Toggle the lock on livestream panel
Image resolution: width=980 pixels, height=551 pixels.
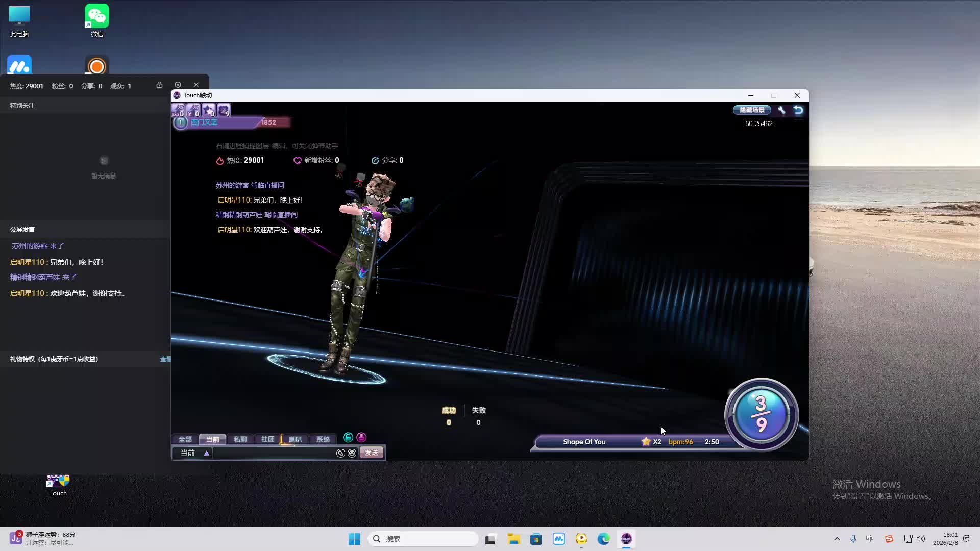[x=159, y=85]
